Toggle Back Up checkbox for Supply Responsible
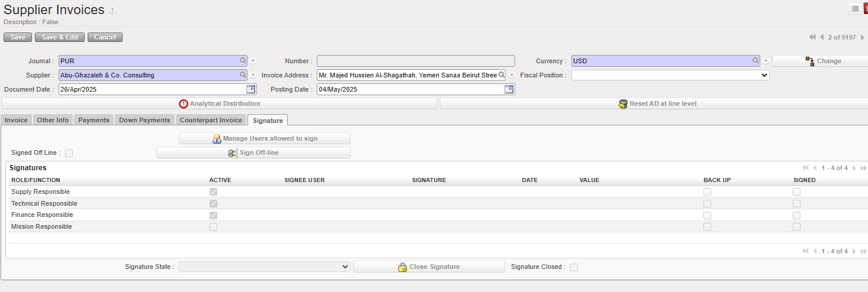The width and height of the screenshot is (868, 292). 707,192
